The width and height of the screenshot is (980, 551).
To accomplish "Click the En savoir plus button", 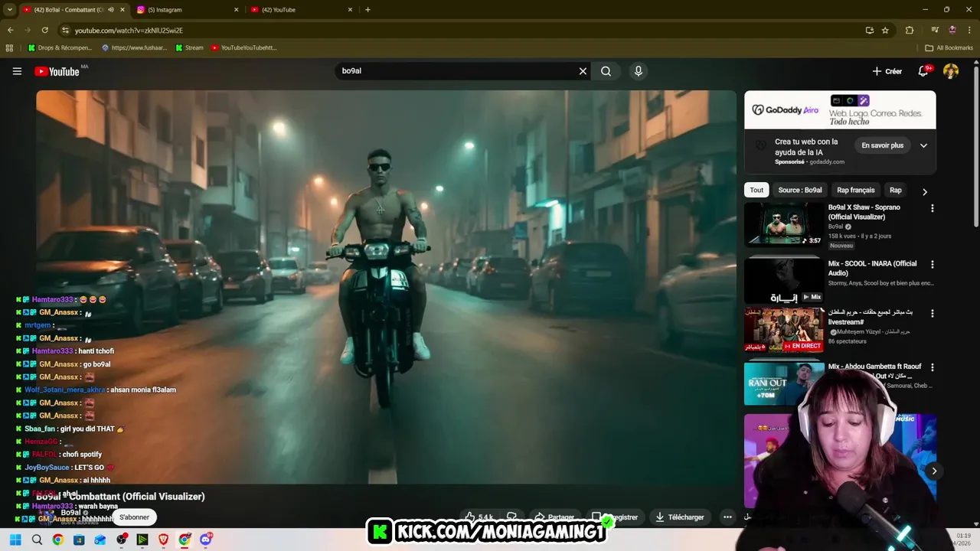I will tap(882, 145).
